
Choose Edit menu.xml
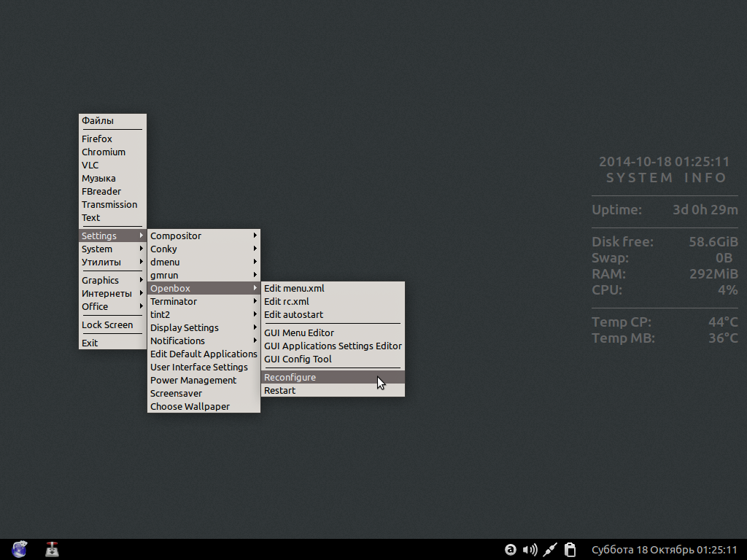tap(333, 288)
